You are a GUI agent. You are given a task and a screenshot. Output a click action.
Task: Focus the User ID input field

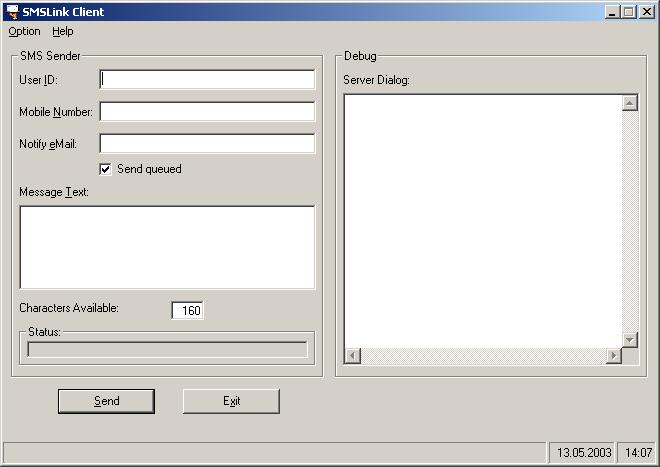207,80
